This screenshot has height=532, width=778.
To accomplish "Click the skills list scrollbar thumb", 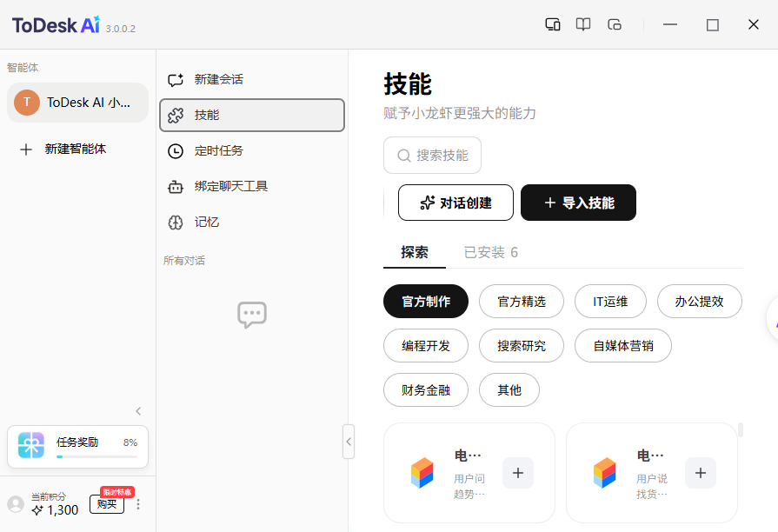I will click(x=741, y=429).
